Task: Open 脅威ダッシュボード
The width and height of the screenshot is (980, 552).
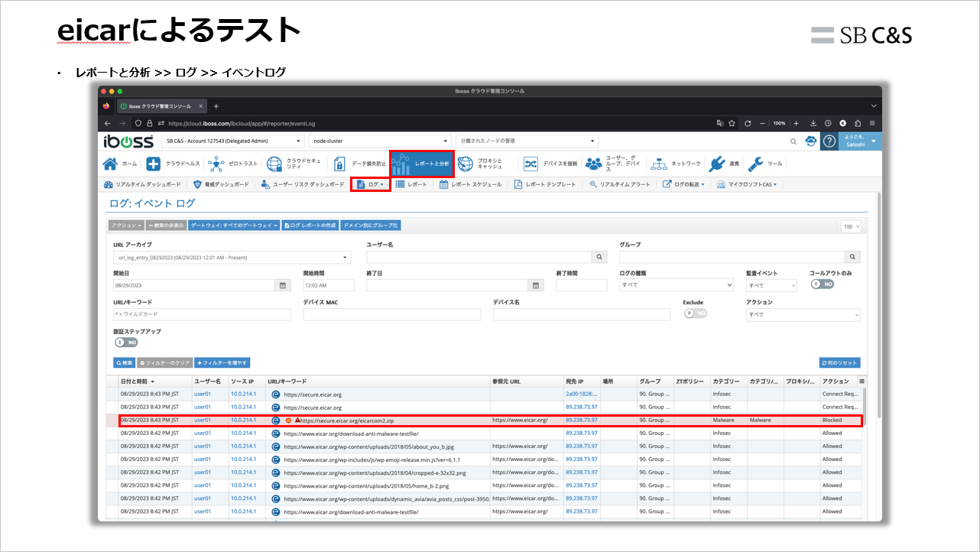Action: point(221,184)
